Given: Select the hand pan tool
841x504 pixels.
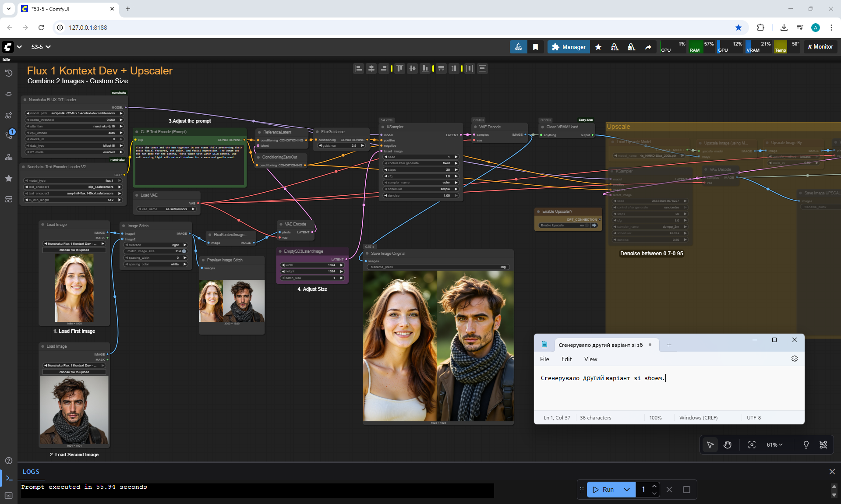Looking at the screenshot, I should tap(728, 445).
